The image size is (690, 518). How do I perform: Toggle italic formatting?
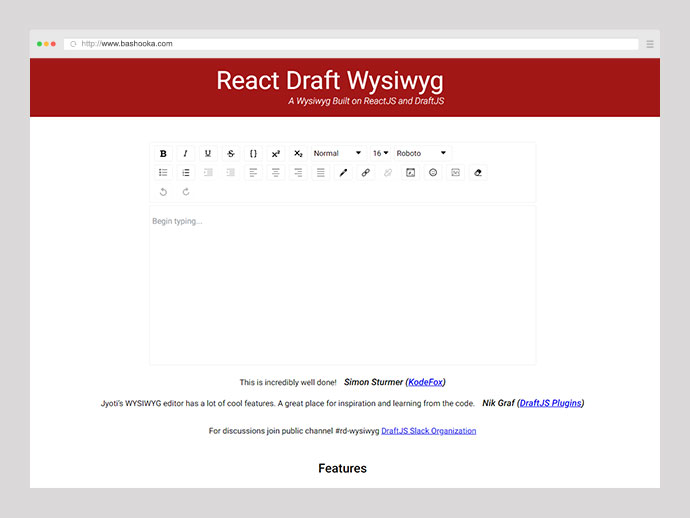tap(186, 154)
